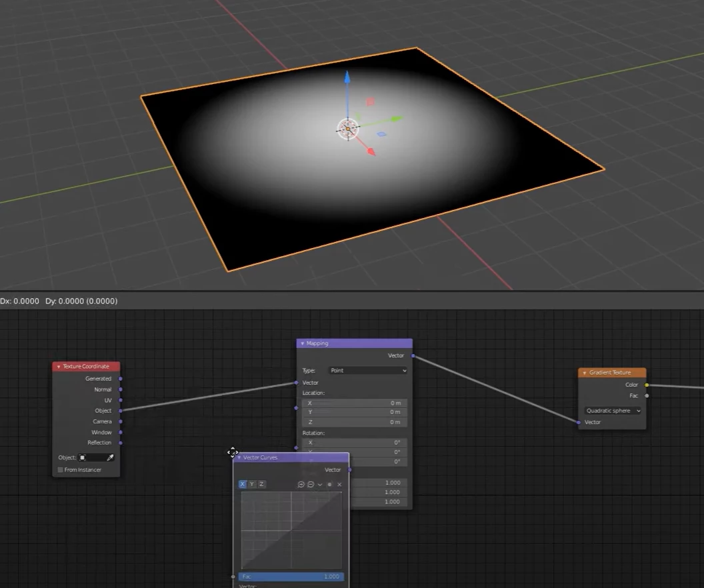Image resolution: width=704 pixels, height=588 pixels.
Task: Click the Object picker field in Texture Coordinate
Action: coord(96,457)
